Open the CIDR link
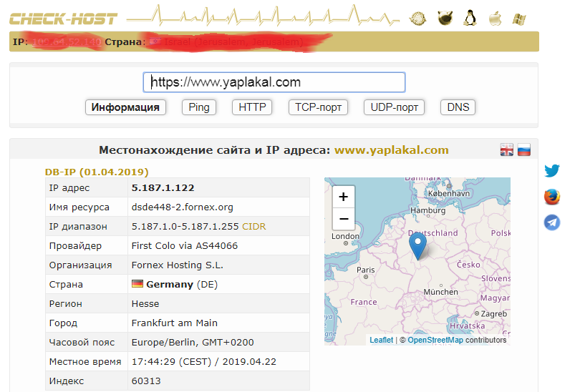Screen dimensions: 575x392 click(253, 227)
